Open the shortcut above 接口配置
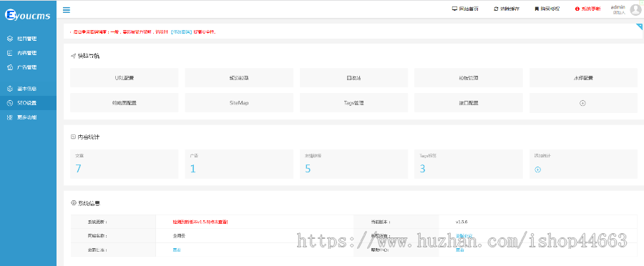The height and width of the screenshot is (266, 644). click(x=469, y=77)
